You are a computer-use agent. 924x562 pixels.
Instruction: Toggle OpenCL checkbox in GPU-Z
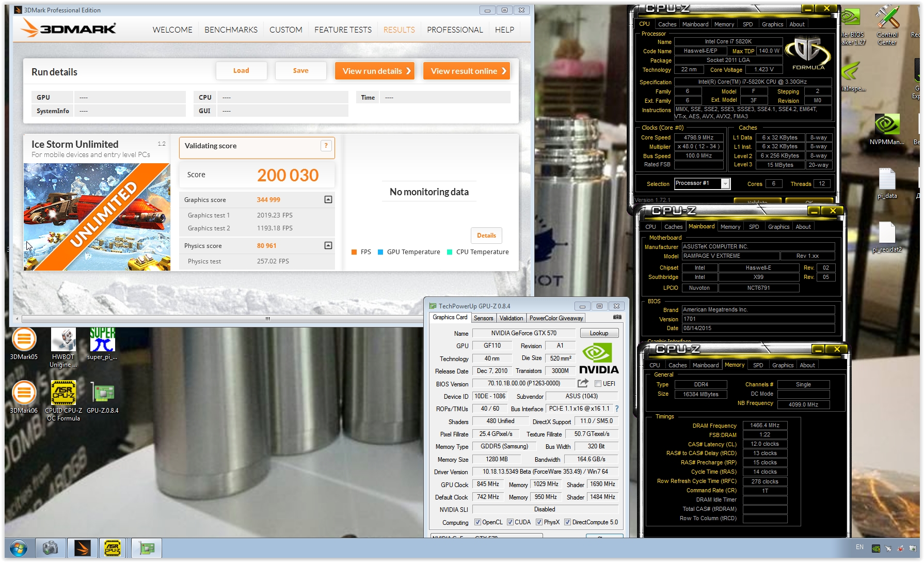477,522
